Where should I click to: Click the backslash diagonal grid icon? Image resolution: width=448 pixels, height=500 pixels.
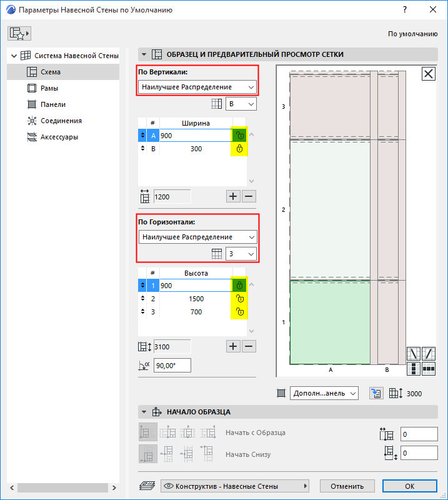414,354
